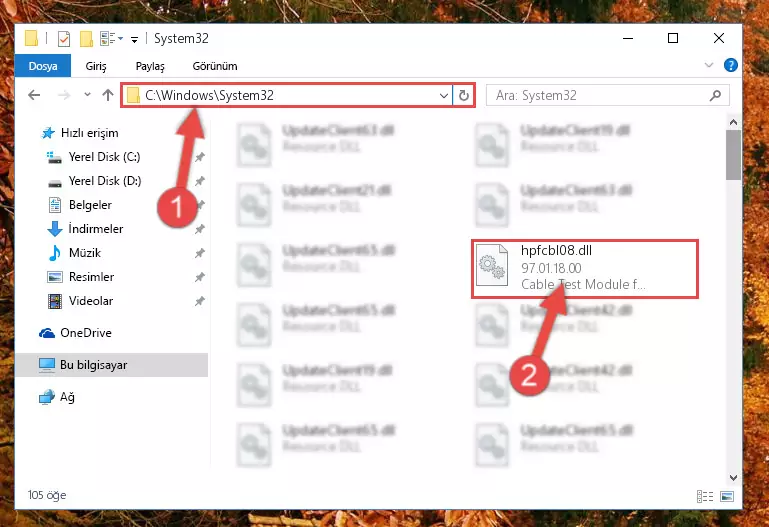This screenshot has height=527, width=769.
Task: Click the Videolar film icon
Action: tap(54, 301)
